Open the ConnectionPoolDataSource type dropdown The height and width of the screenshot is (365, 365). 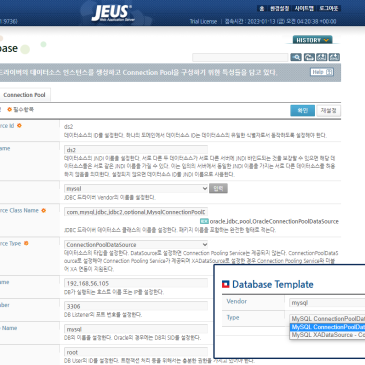coord(136,244)
